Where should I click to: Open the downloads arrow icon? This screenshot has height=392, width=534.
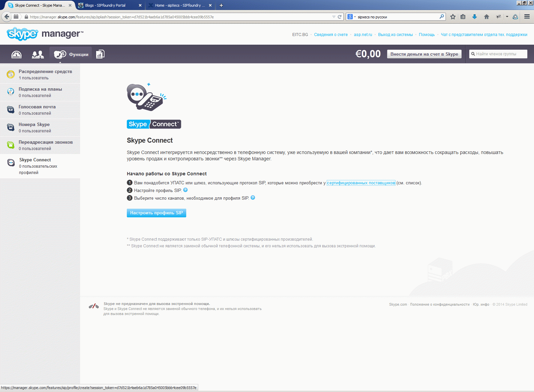coord(475,17)
